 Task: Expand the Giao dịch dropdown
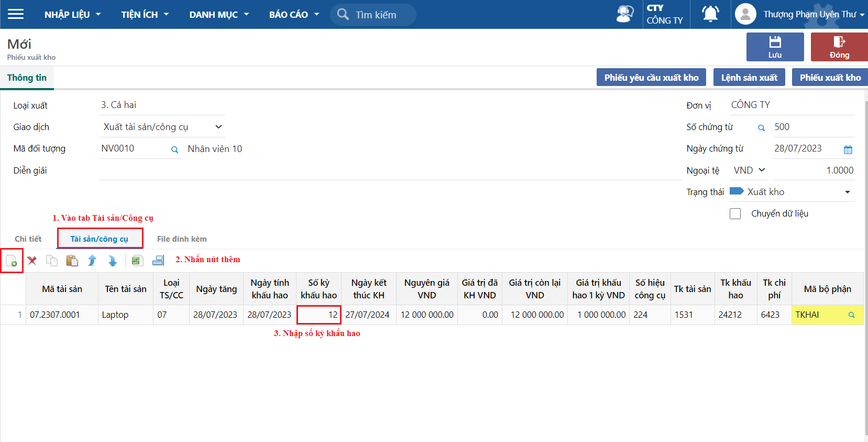click(218, 127)
